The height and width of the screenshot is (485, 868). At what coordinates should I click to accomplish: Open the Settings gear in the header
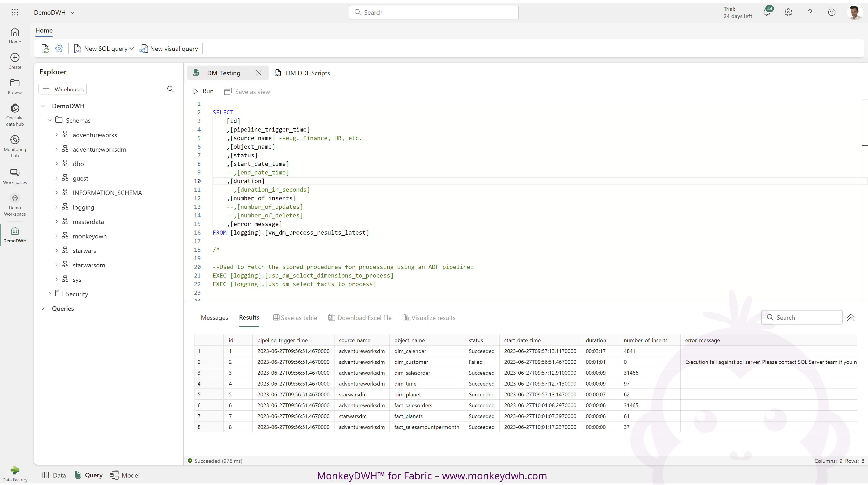[x=788, y=12]
